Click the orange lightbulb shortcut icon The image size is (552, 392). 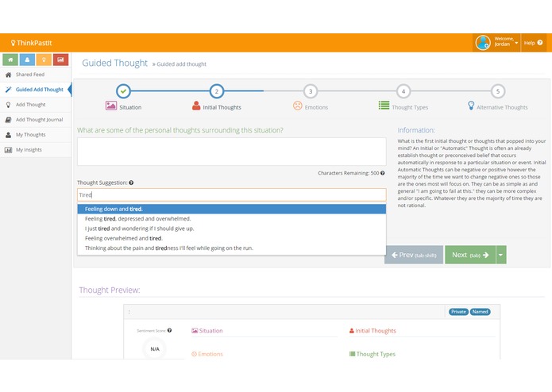pos(44,60)
